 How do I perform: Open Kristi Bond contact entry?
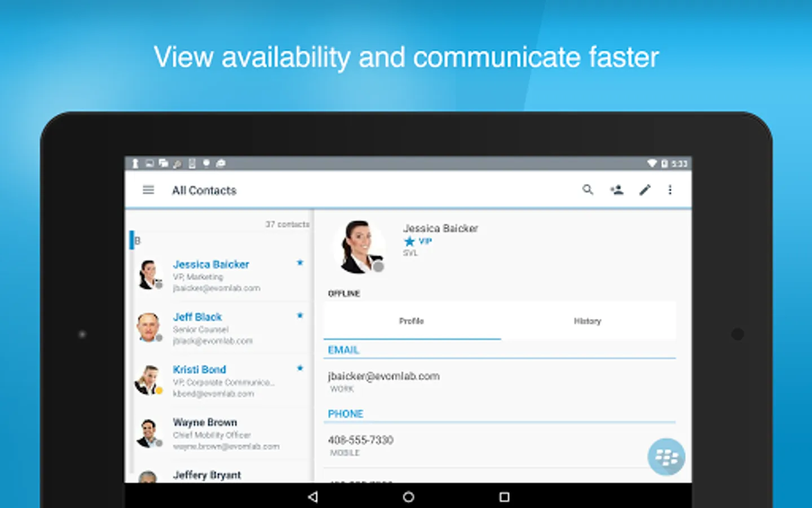[222, 381]
